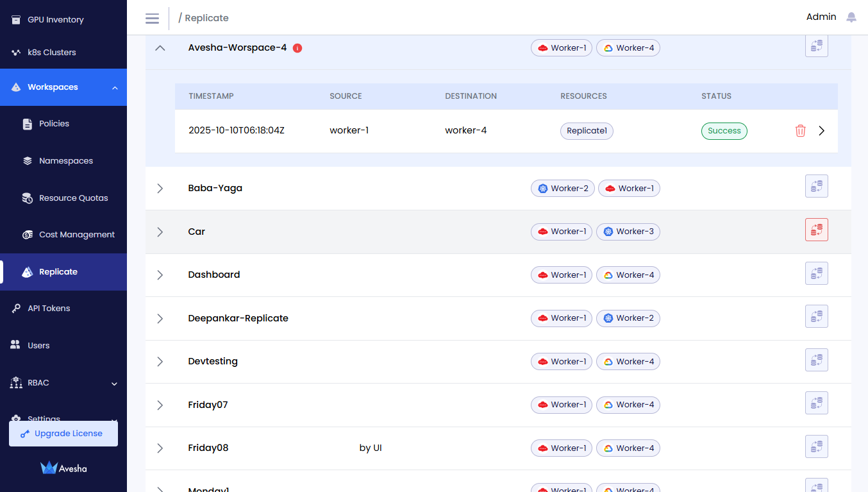Open the notifications bell
Viewport: 868px width, 492px height.
pyautogui.click(x=851, y=17)
